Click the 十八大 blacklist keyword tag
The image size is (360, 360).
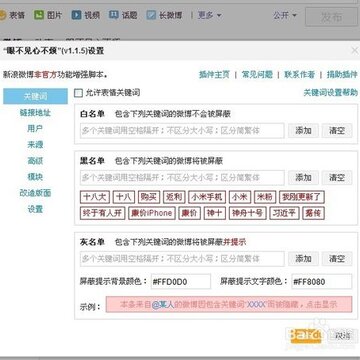(95, 197)
